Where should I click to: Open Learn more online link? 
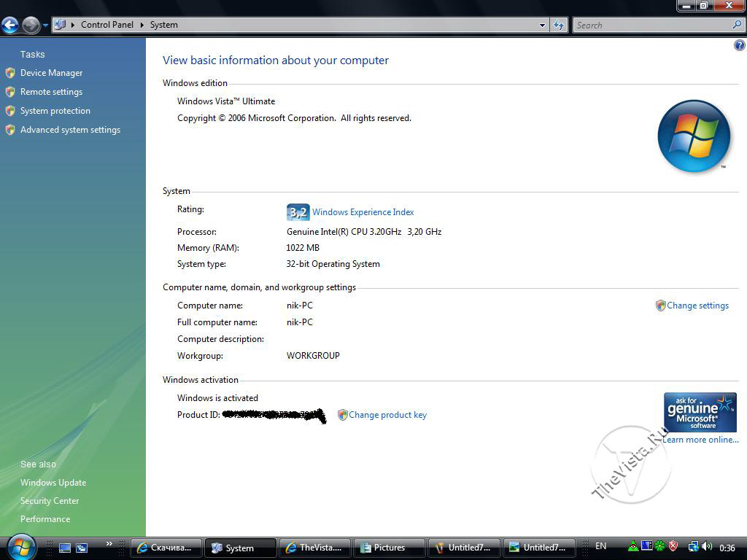[700, 440]
